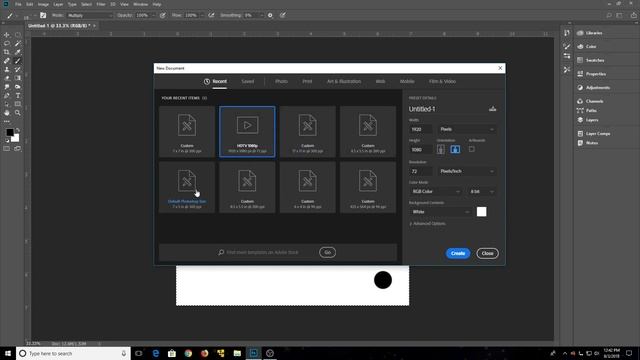The height and width of the screenshot is (360, 640).
Task: Click the toolbox background color swatch
Action: pos(16,139)
